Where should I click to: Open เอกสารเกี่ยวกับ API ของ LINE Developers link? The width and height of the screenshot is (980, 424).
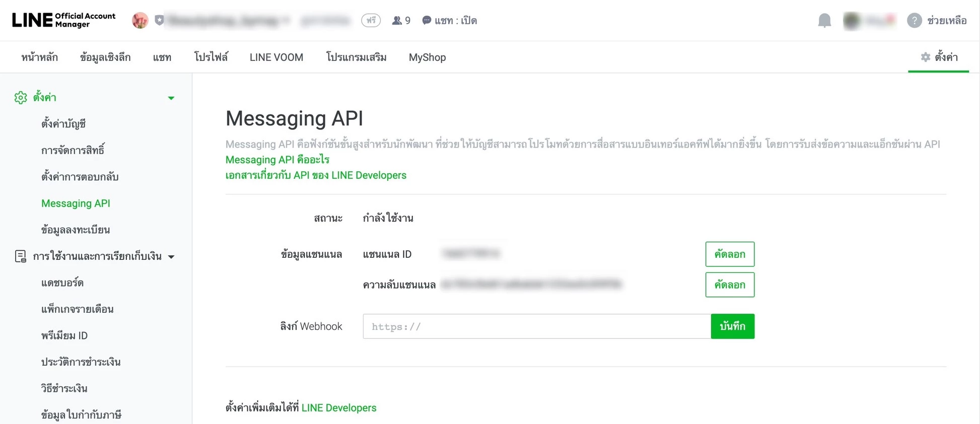[x=316, y=175]
